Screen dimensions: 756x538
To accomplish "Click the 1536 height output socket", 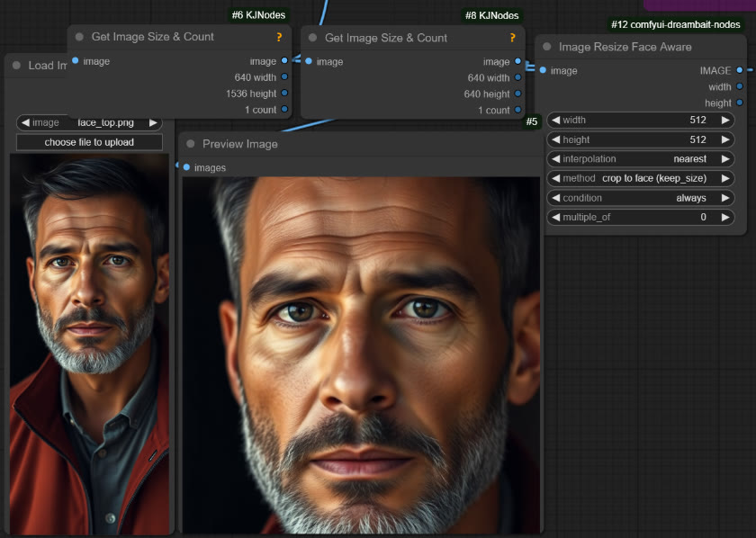I will click(284, 93).
